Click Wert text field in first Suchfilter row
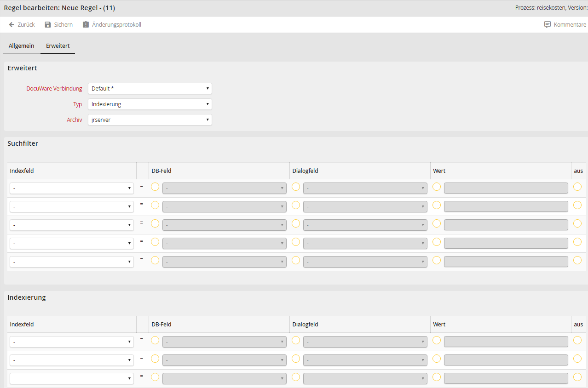The height and width of the screenshot is (388, 588). (506, 188)
